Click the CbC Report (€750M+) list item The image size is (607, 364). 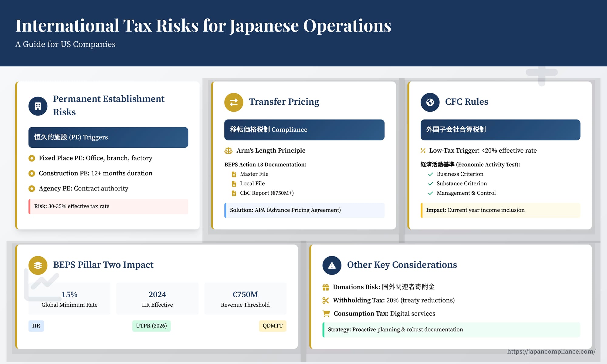click(x=267, y=193)
